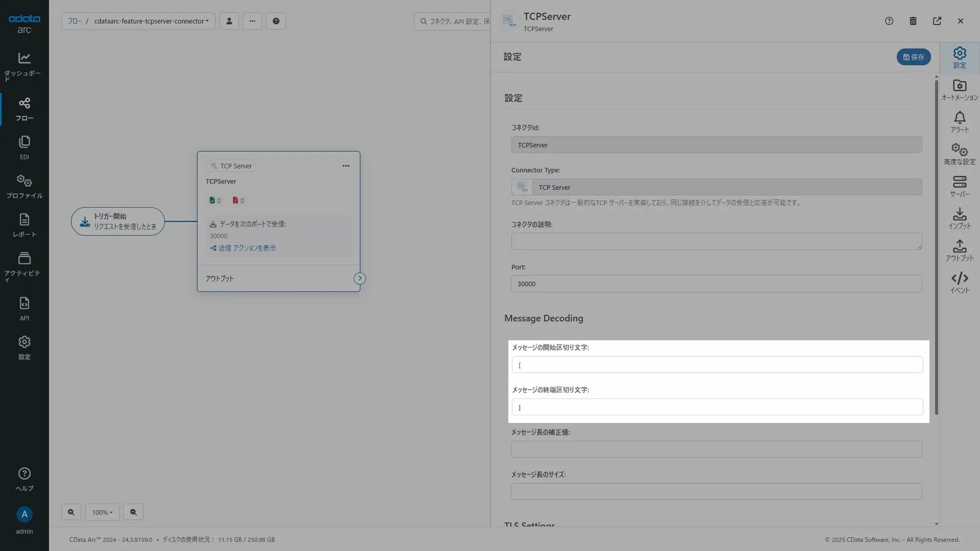This screenshot has width=980, height=551.
Task: Click the red error count on TCP Server card
Action: (x=238, y=201)
